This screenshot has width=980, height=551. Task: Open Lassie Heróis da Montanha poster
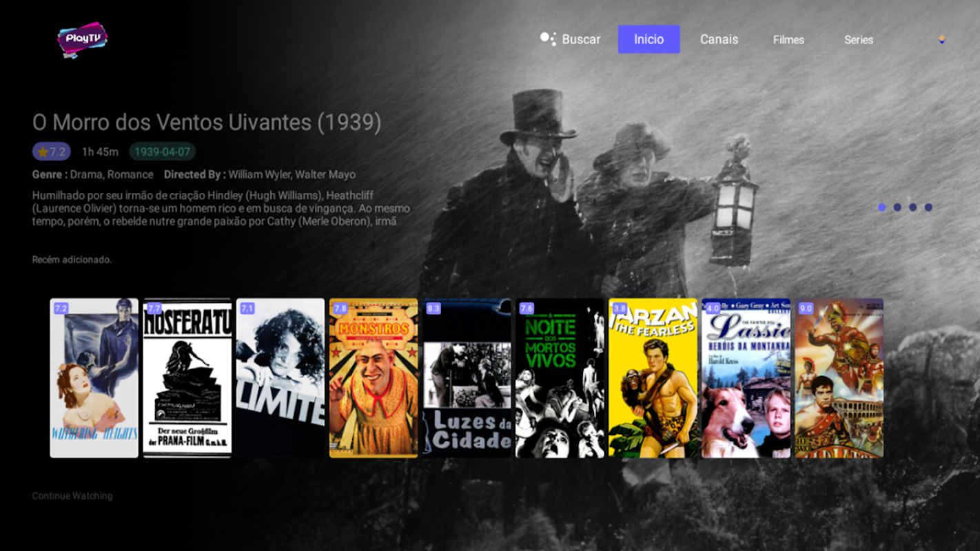point(746,378)
